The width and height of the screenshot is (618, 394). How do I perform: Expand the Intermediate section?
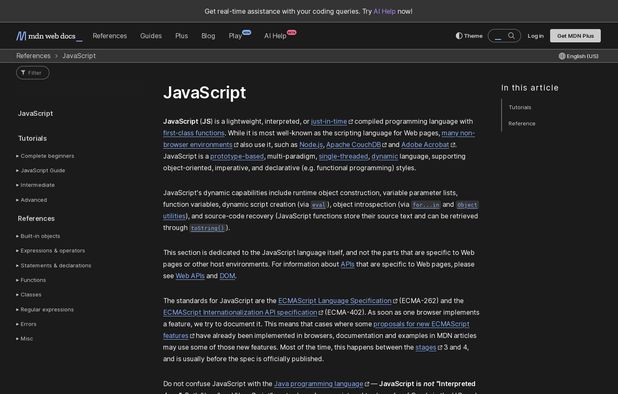tap(35, 185)
